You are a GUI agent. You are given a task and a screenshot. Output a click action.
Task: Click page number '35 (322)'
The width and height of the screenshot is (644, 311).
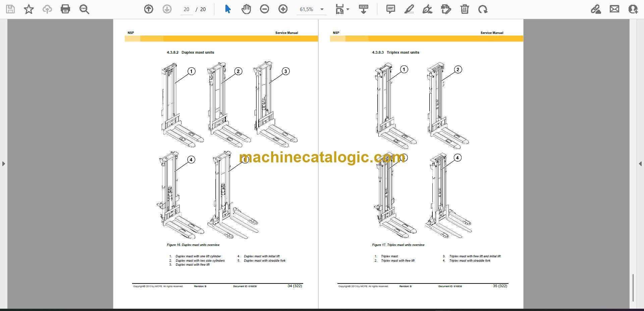(500, 286)
